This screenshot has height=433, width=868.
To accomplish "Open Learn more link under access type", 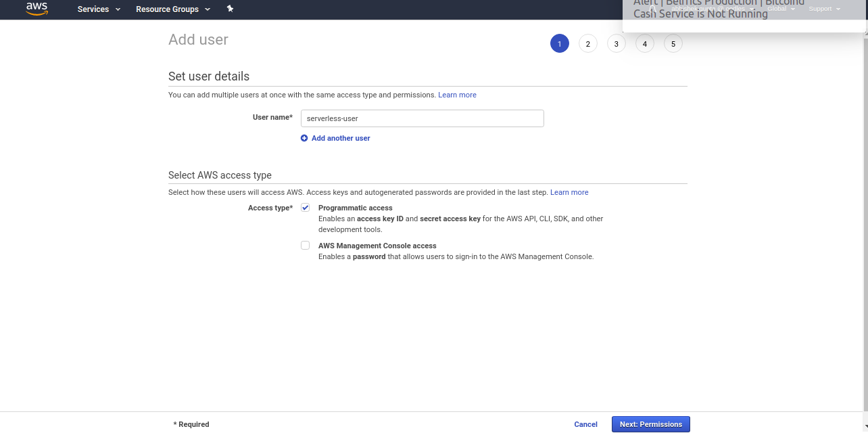I will [x=569, y=192].
